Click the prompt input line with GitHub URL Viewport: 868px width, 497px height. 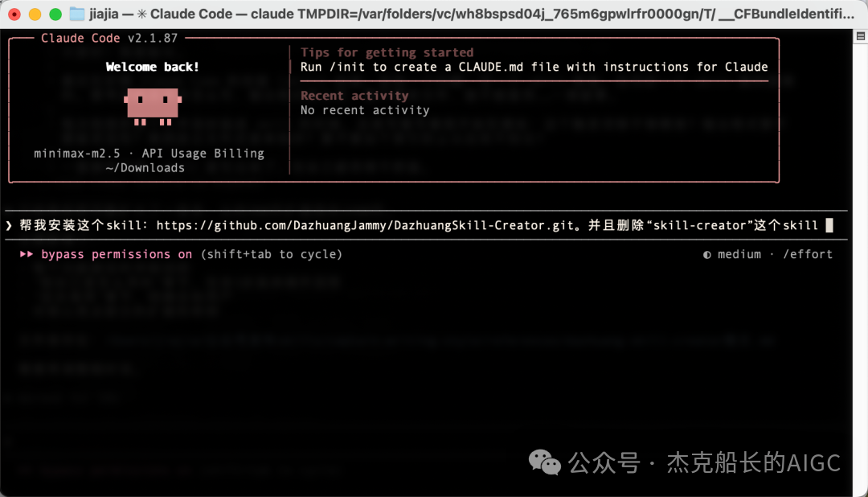pos(426,225)
